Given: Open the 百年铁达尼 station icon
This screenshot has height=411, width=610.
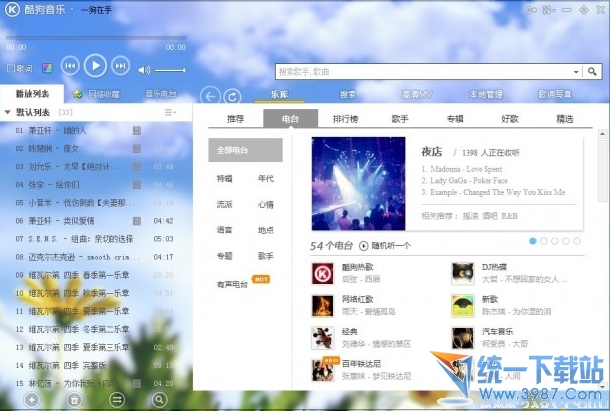Looking at the screenshot, I should click(x=323, y=370).
